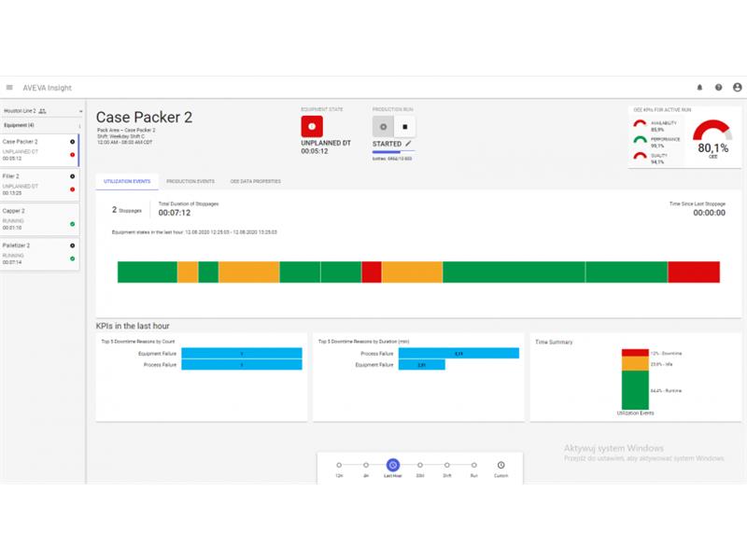Open the Equipment (4) list options
Image resolution: width=747 pixels, height=560 pixels.
[79, 126]
